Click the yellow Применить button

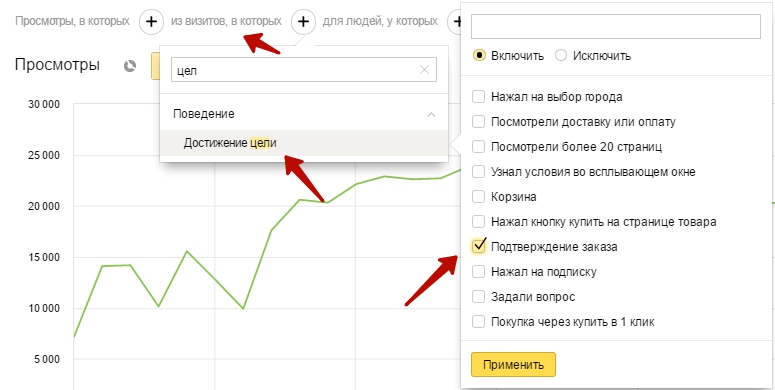tap(513, 365)
